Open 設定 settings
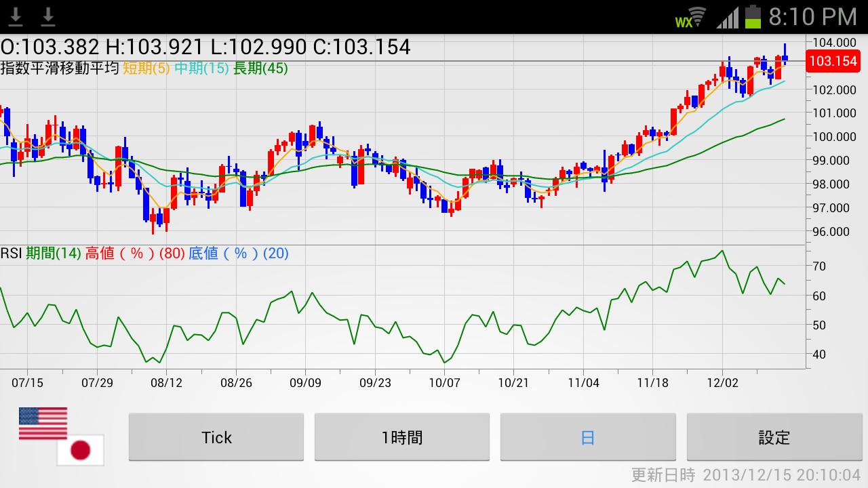Image resolution: width=868 pixels, height=488 pixels. [774, 437]
